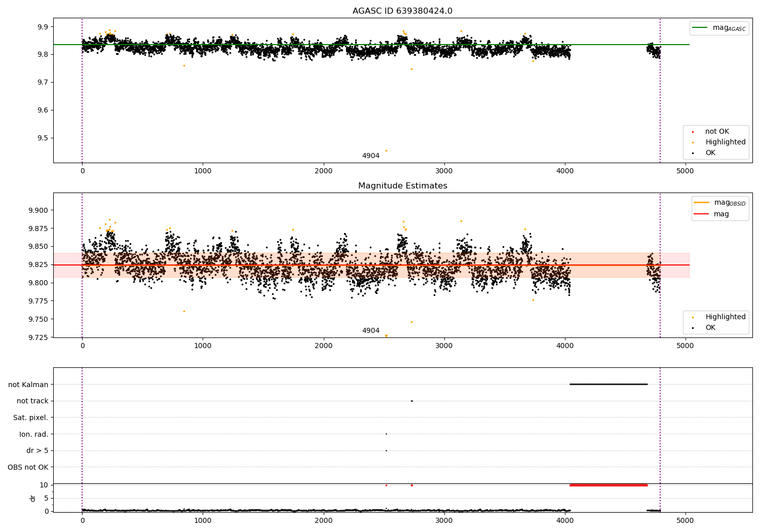The width and height of the screenshot is (760, 532).
Task: Click the 9.875 y-axis tick label
Action: tap(38, 229)
